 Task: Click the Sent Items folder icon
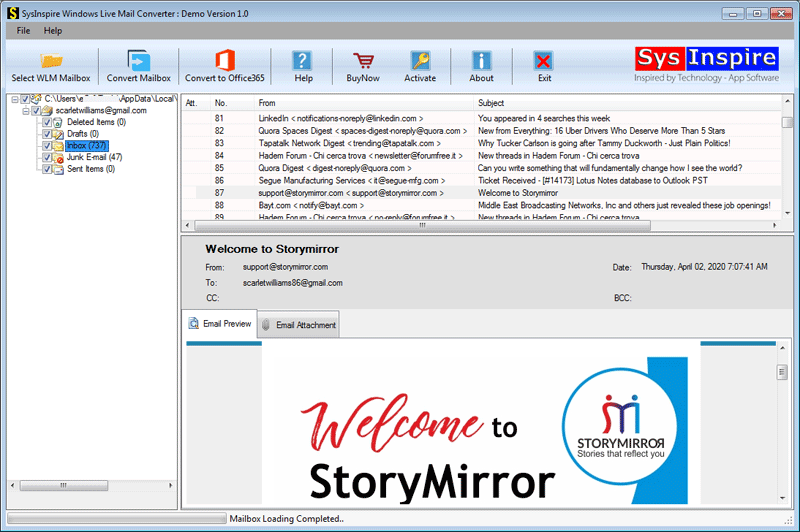pyautogui.click(x=58, y=169)
